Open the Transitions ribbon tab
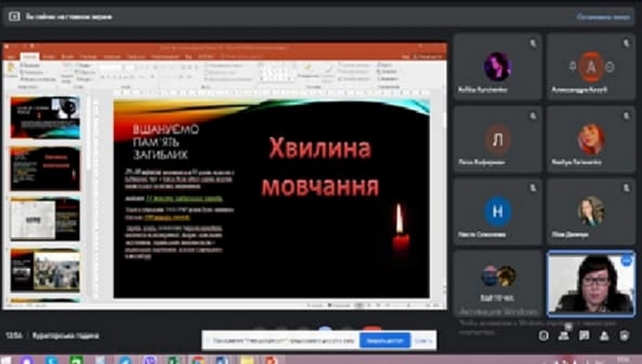 [88, 56]
